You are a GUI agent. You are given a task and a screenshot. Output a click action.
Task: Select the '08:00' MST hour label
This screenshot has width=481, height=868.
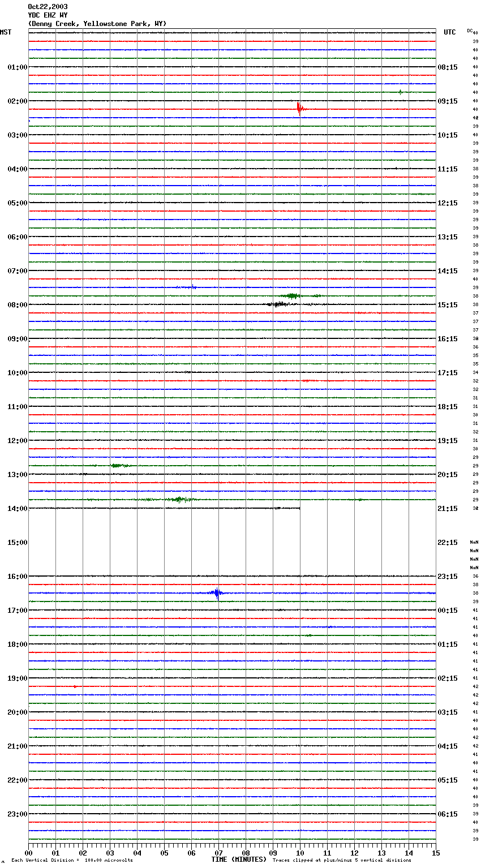click(18, 304)
